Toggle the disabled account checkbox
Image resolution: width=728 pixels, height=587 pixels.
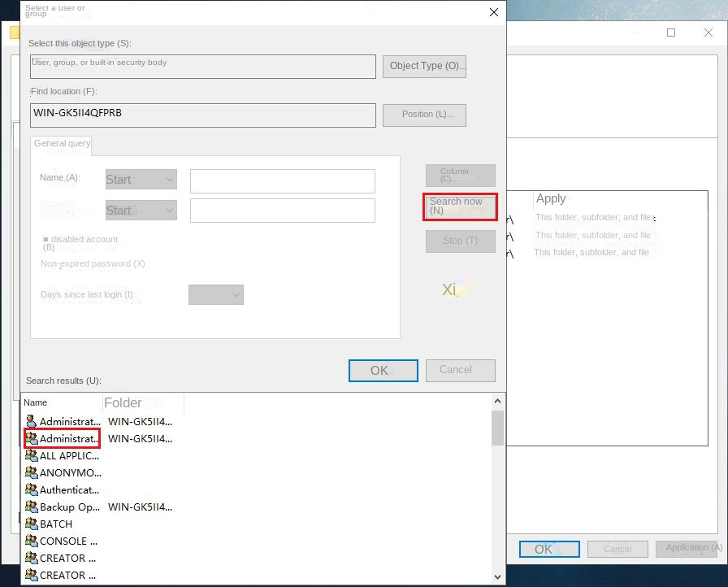pos(45,239)
